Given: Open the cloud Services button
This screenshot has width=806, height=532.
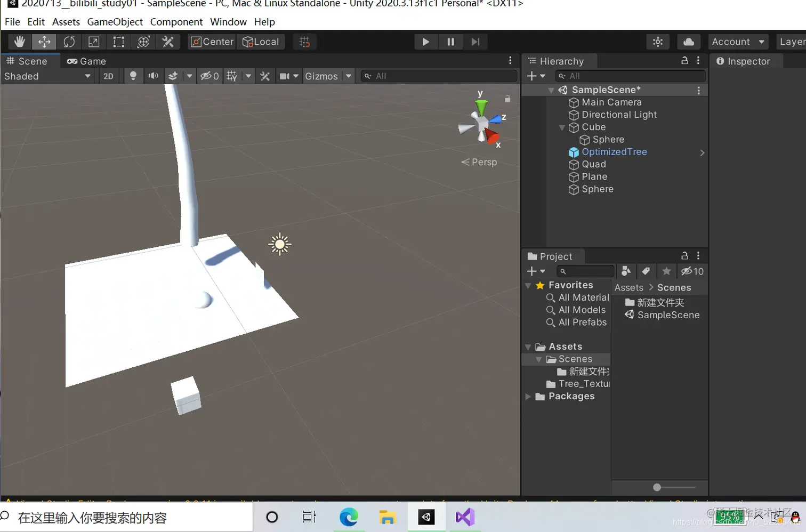Looking at the screenshot, I should 689,42.
